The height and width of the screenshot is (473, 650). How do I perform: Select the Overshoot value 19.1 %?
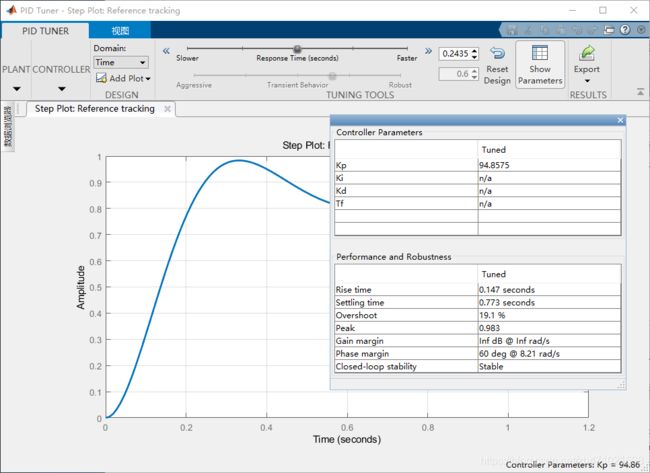pyautogui.click(x=549, y=315)
